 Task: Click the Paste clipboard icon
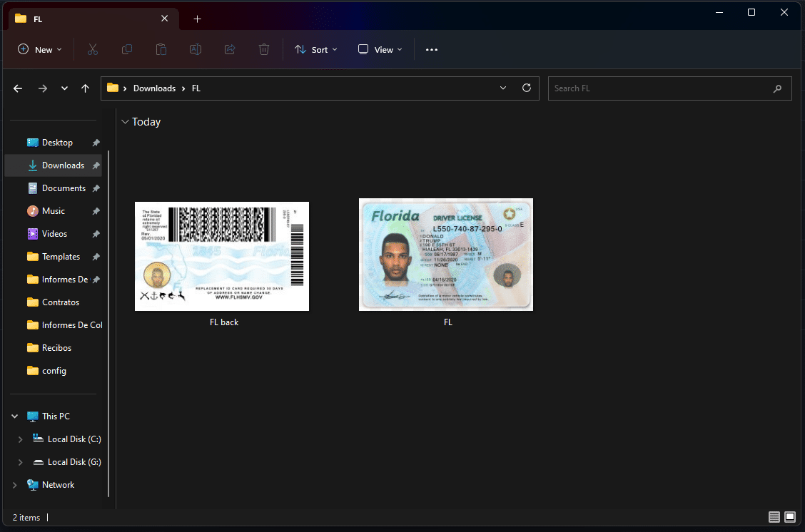pyautogui.click(x=161, y=49)
